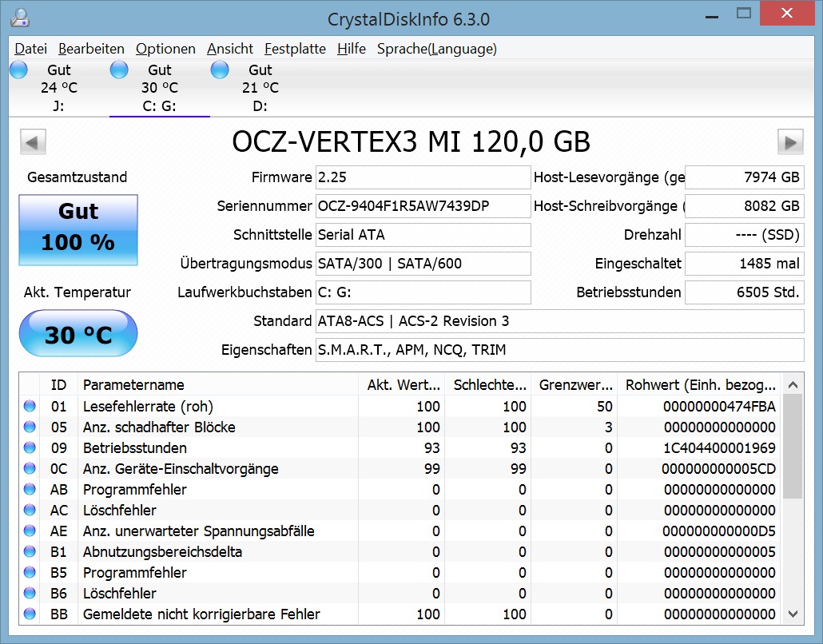Click the 30 °C temperature button
823x644 pixels.
point(78,333)
